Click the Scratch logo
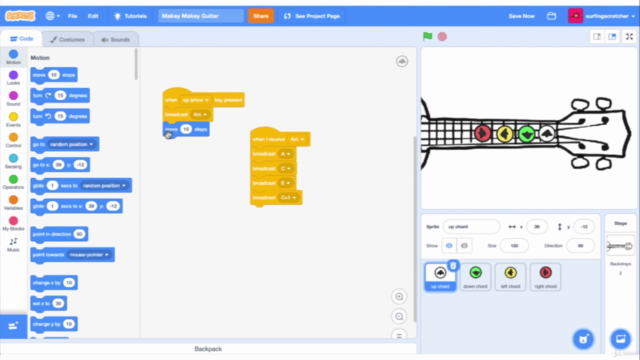The image size is (640, 360). pos(20,16)
